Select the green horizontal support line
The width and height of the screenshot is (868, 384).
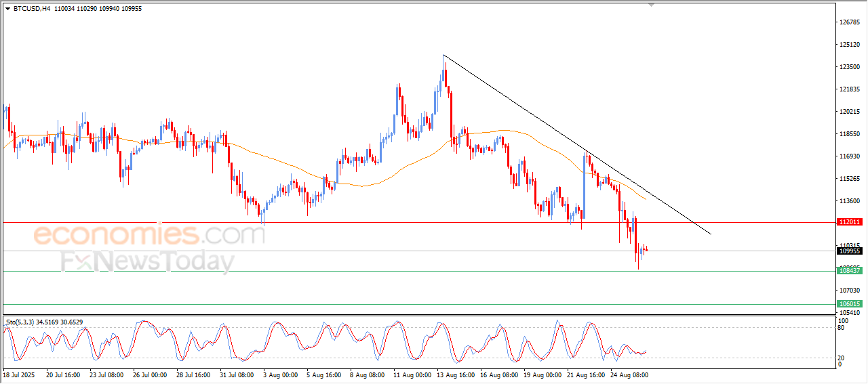point(418,271)
